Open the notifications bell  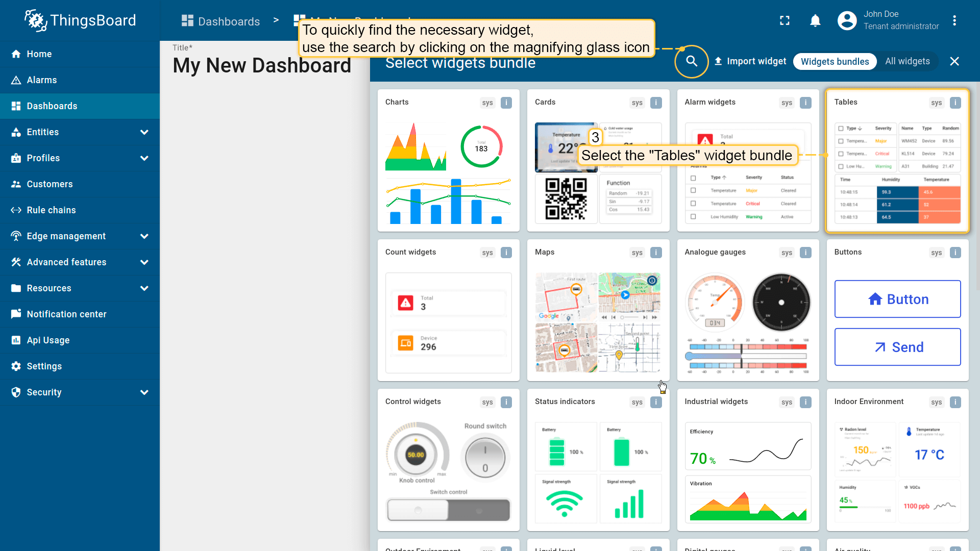[815, 20]
